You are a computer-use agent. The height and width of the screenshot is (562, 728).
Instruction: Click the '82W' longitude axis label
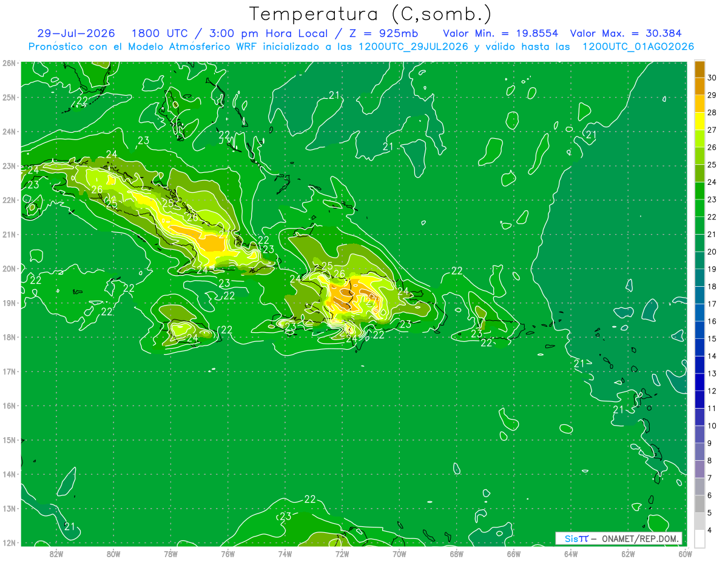(x=56, y=553)
